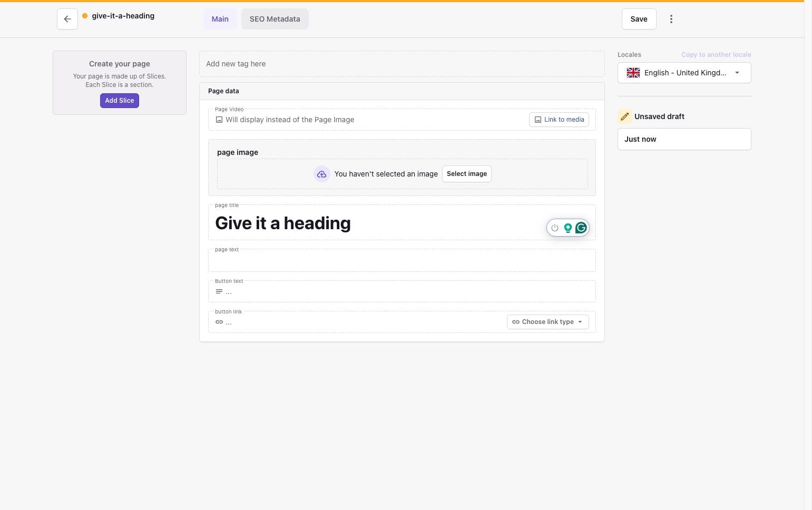Click the Grammarly G icon
This screenshot has height=510, width=812.
coord(581,228)
